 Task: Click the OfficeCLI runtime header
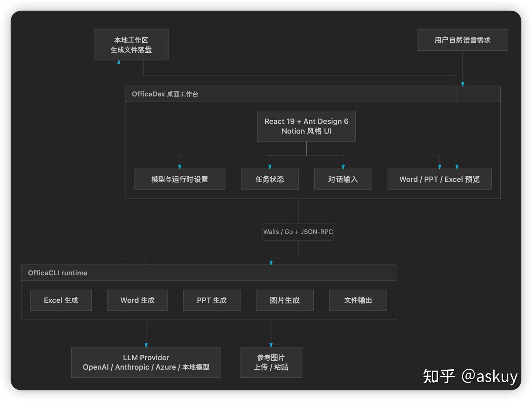[x=208, y=273]
